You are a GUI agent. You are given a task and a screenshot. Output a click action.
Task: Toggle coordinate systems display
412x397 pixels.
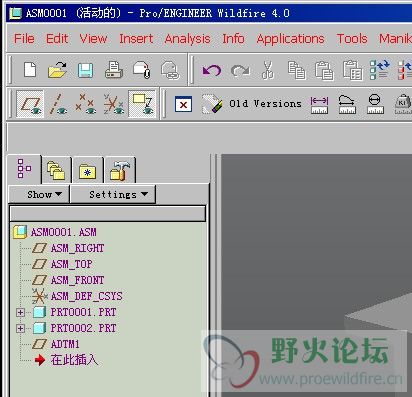coord(114,104)
